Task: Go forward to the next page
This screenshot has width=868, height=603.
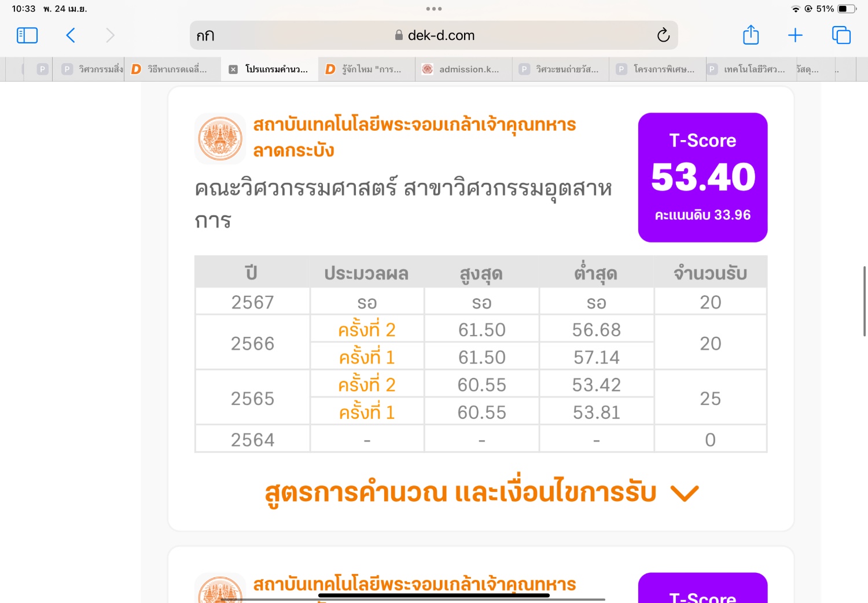Action: point(110,35)
